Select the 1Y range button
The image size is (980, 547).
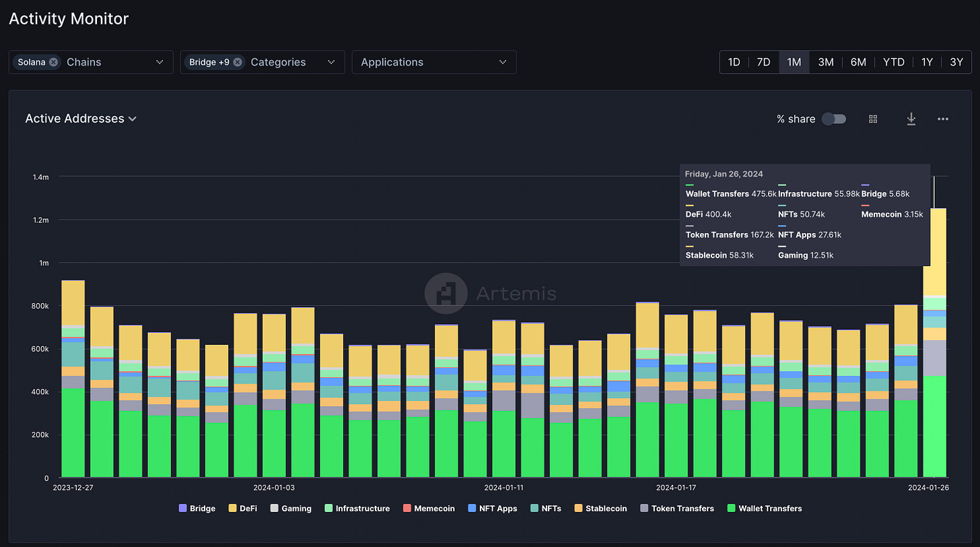pos(927,62)
